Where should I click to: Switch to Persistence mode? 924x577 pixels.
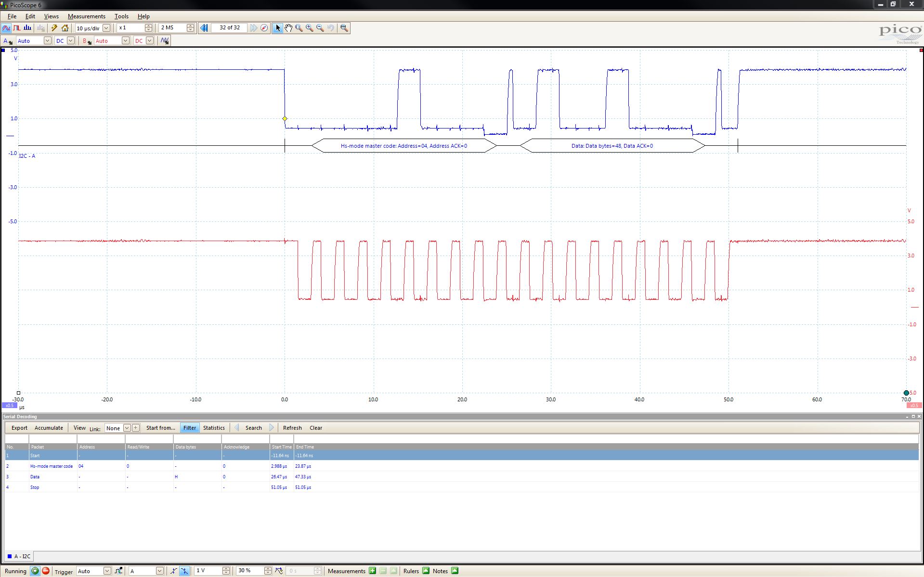tap(17, 28)
